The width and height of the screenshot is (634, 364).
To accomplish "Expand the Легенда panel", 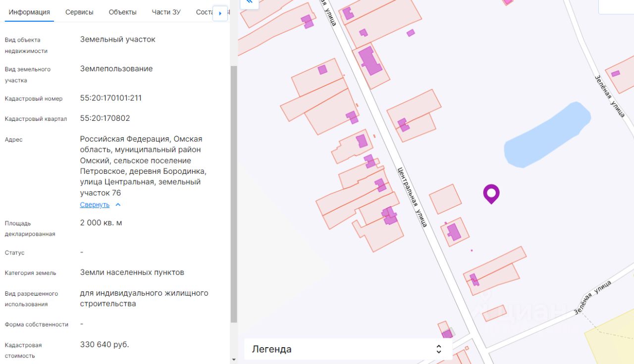I will coord(348,349).
